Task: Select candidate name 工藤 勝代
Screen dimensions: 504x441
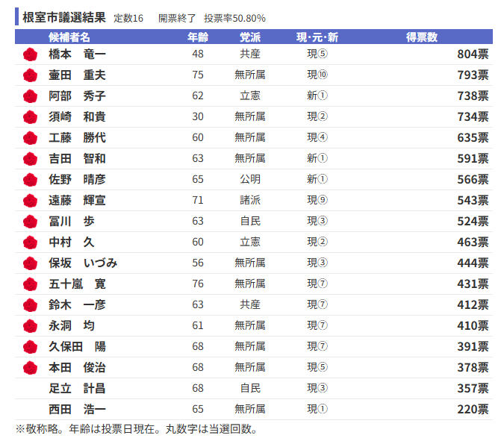Action: pyautogui.click(x=77, y=137)
